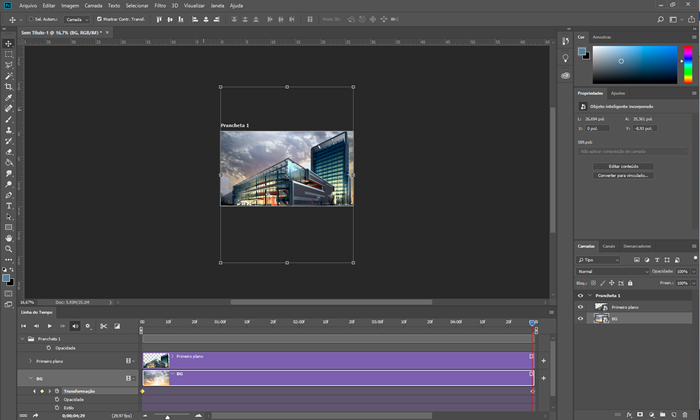The width and height of the screenshot is (700, 420).
Task: Hide the Prancheta 1 artboard in Layers
Action: click(580, 295)
